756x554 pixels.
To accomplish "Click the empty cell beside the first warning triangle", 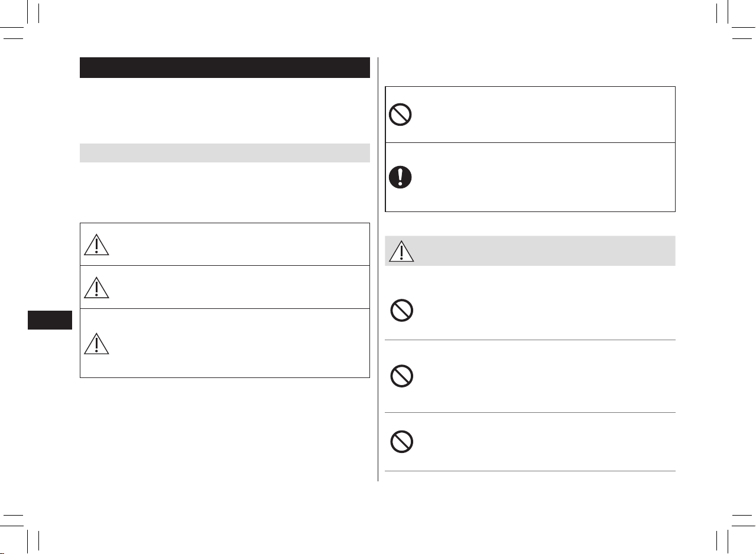I will point(239,244).
